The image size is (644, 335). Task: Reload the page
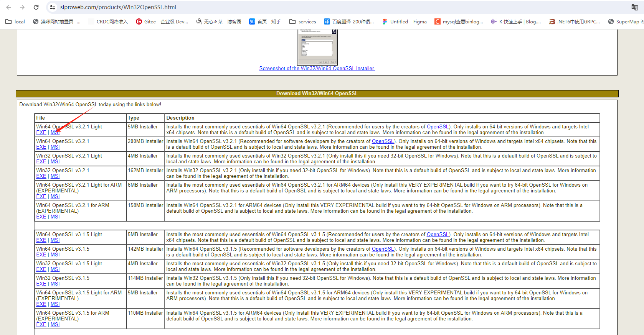pyautogui.click(x=36, y=7)
